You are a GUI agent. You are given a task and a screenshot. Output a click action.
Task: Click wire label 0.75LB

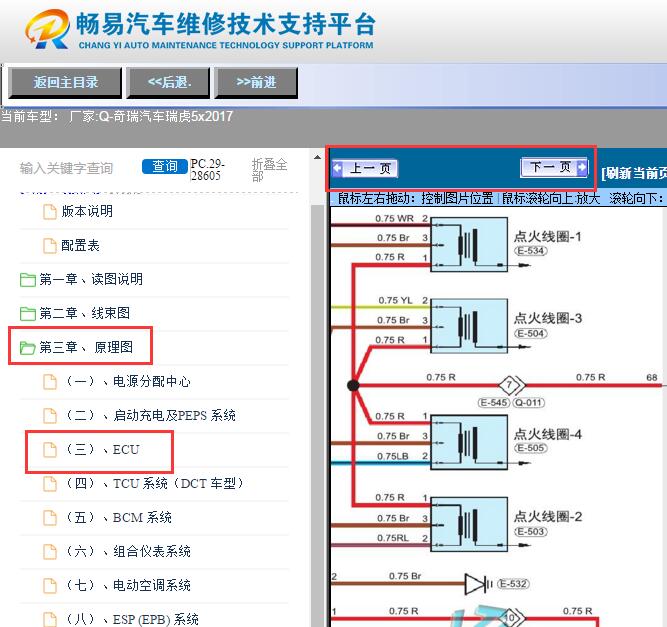(x=392, y=456)
